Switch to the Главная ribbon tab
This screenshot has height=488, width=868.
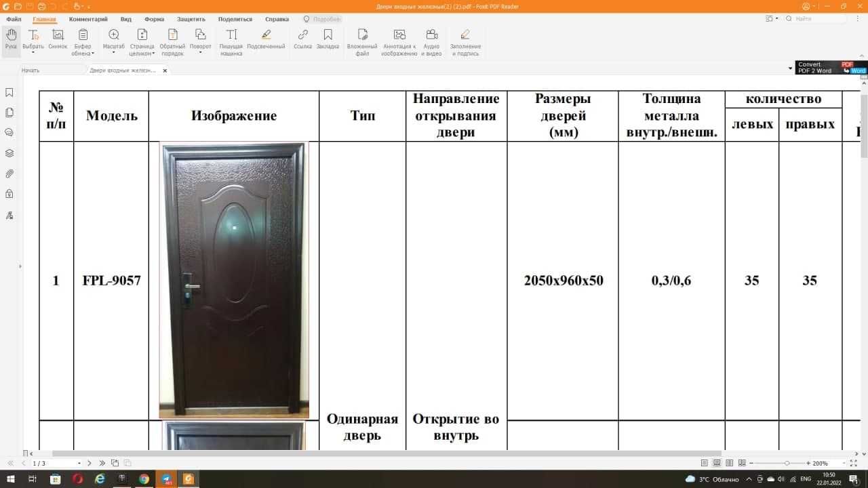(x=45, y=19)
